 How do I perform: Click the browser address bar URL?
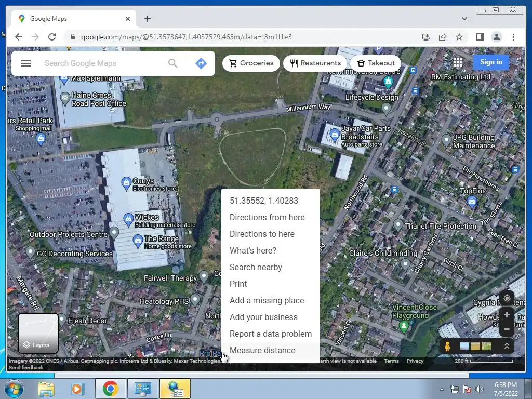[x=187, y=37]
